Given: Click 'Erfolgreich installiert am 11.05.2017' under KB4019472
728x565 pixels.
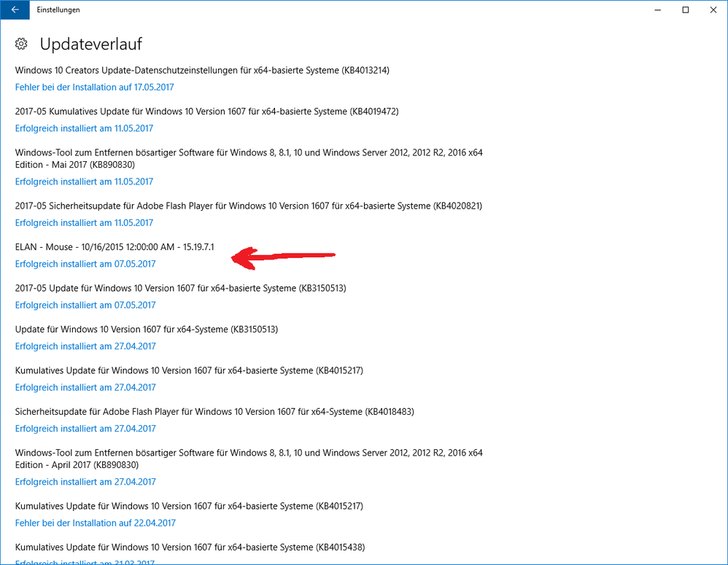Looking at the screenshot, I should point(84,128).
